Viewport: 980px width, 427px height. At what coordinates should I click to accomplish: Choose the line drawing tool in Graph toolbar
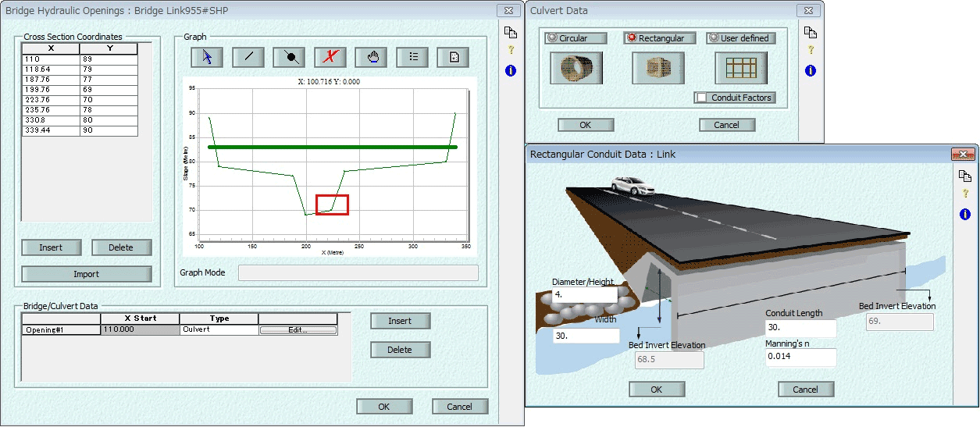pyautogui.click(x=248, y=57)
